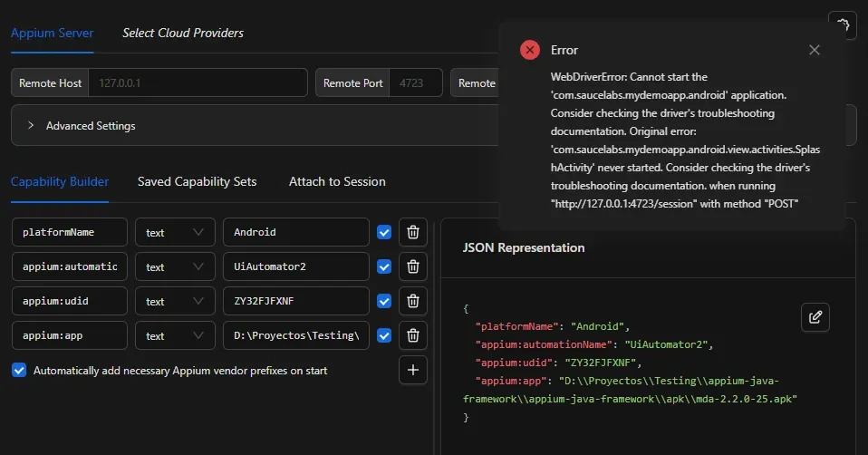
Task: Uncheck the platformName capability checkbox
Action: coord(384,232)
